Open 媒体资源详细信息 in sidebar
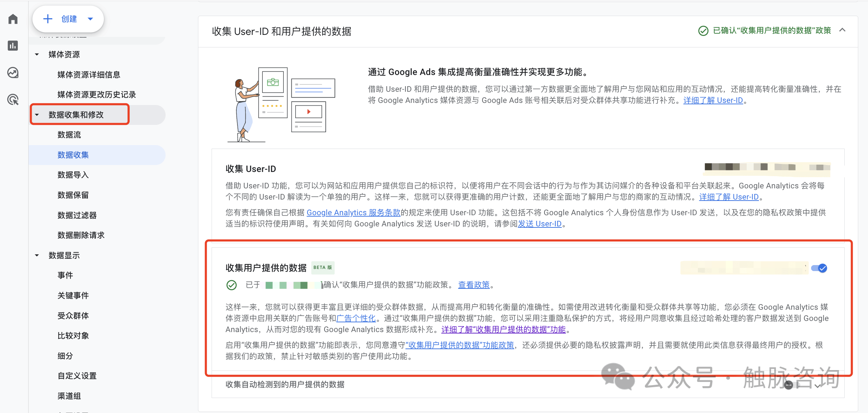This screenshot has height=413, width=868. pyautogui.click(x=89, y=75)
